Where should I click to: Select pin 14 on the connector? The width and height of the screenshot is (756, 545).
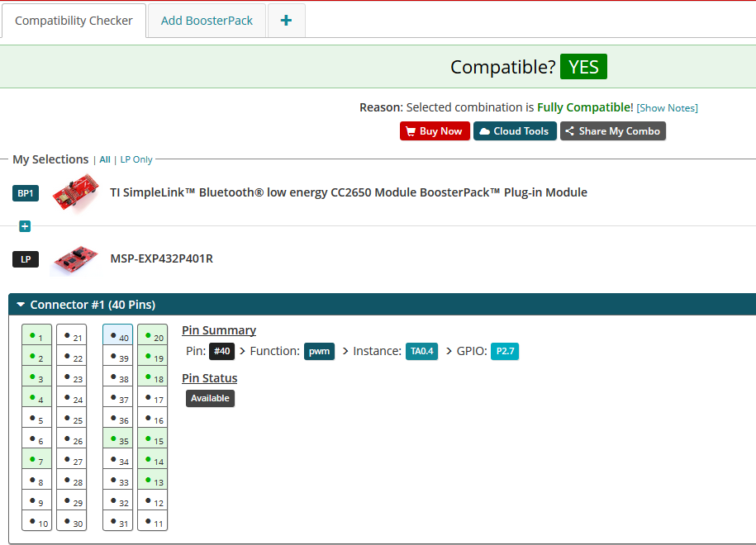pyautogui.click(x=152, y=459)
